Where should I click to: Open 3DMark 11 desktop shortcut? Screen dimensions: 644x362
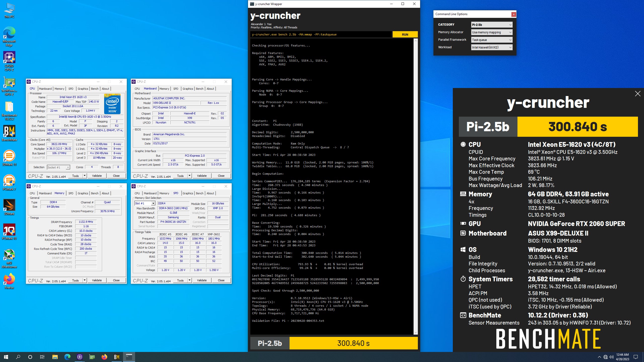click(x=9, y=158)
